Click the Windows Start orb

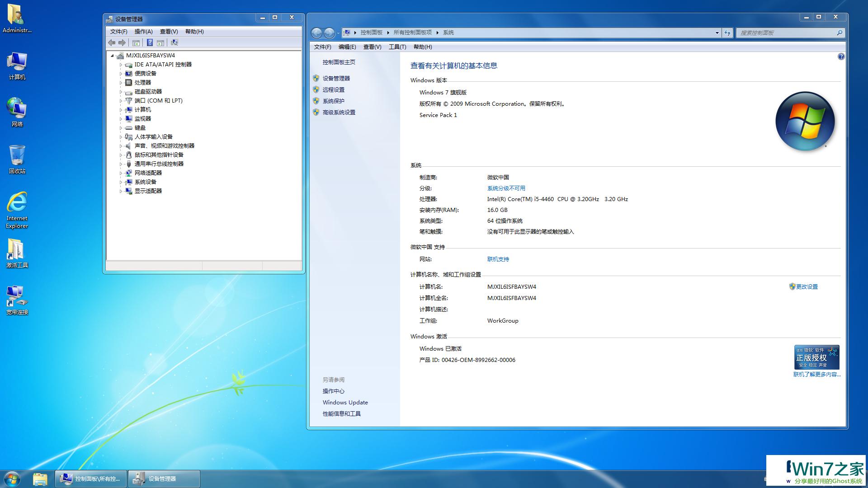(x=12, y=479)
